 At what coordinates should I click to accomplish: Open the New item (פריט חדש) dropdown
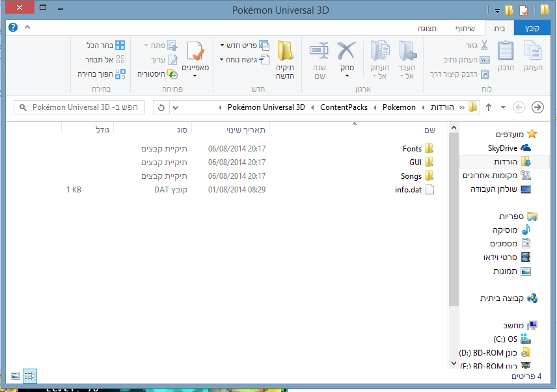tap(245, 46)
